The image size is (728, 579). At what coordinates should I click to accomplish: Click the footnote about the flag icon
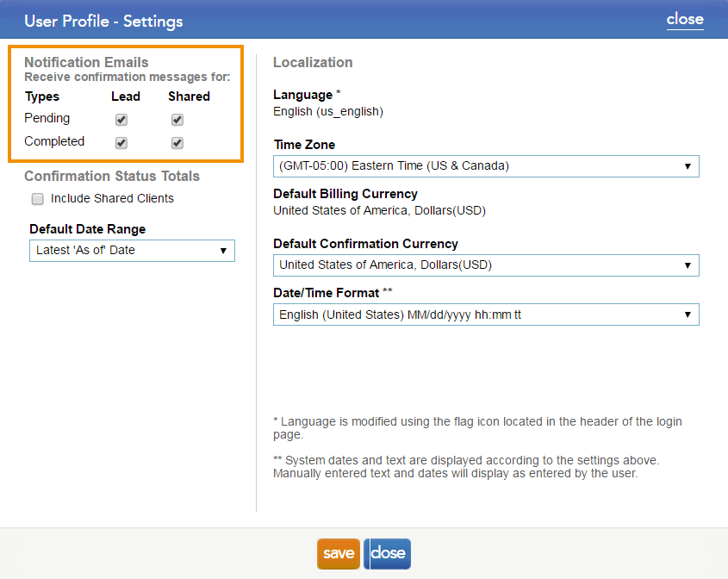pyautogui.click(x=477, y=428)
